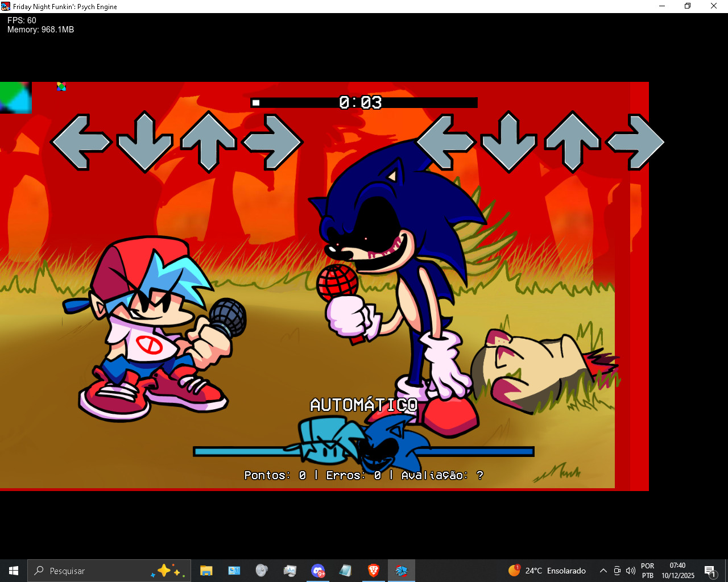The height and width of the screenshot is (582, 728).
Task: Open the Windows Start menu
Action: coord(13,571)
